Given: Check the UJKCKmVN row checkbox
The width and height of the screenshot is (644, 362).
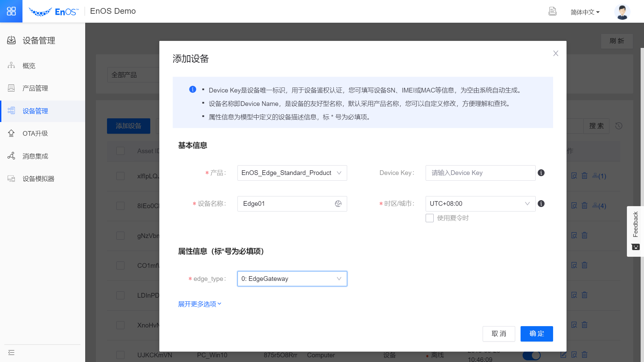Looking at the screenshot, I should (120, 355).
